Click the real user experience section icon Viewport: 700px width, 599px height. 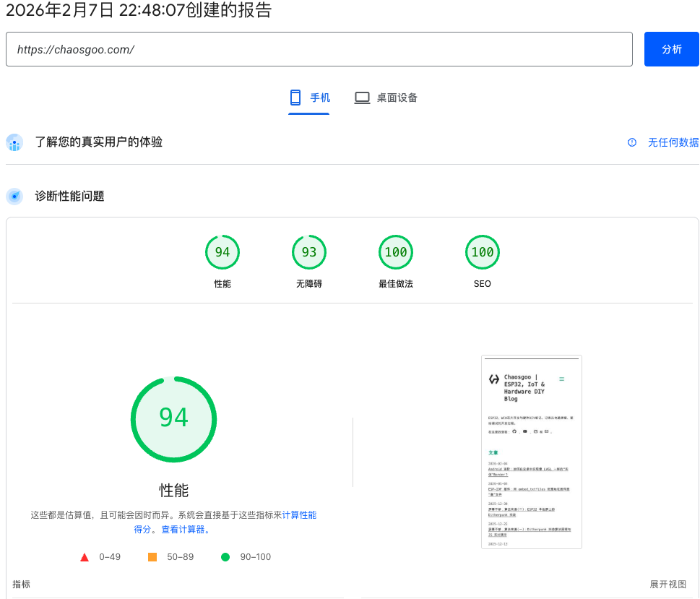14,143
